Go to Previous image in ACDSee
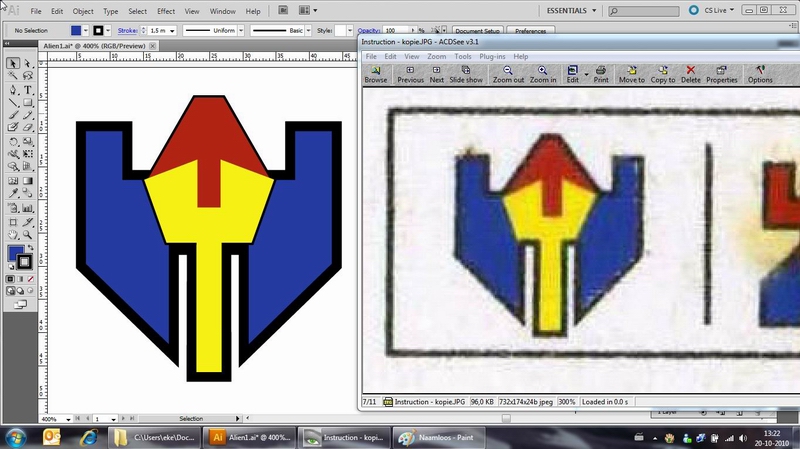Image resolution: width=800 pixels, height=449 pixels. coord(410,74)
